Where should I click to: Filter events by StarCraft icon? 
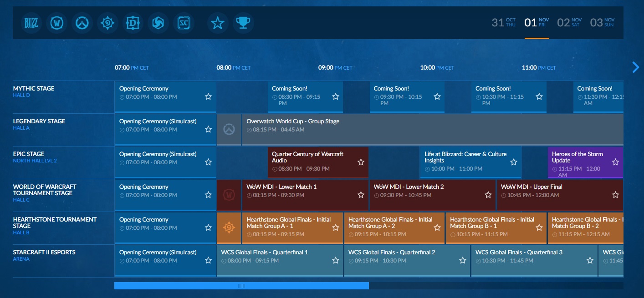click(x=184, y=23)
